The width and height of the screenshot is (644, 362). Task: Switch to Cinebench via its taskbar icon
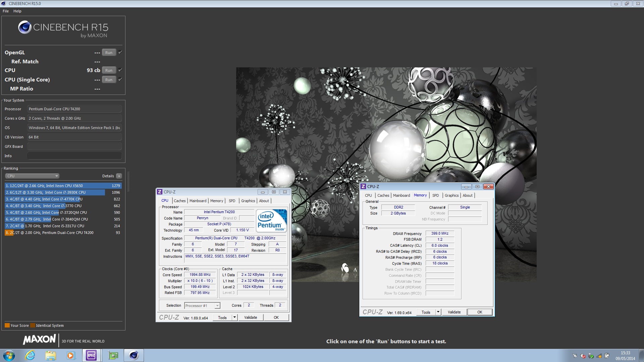[134, 355]
